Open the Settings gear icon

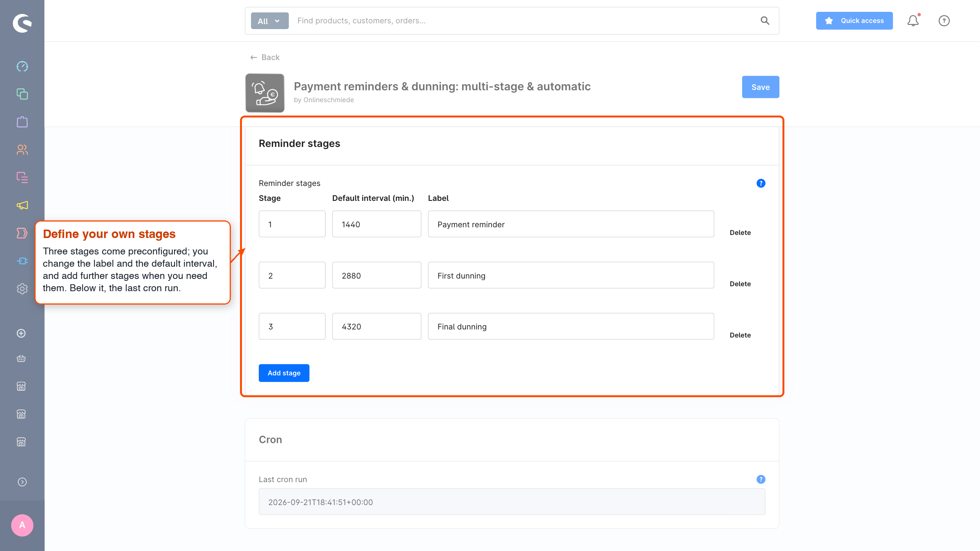22,289
